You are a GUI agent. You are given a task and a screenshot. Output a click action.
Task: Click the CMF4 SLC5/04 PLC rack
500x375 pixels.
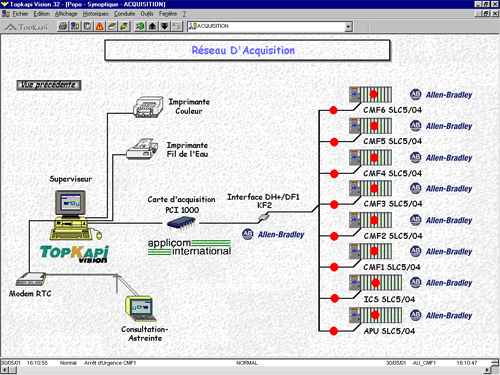click(370, 157)
